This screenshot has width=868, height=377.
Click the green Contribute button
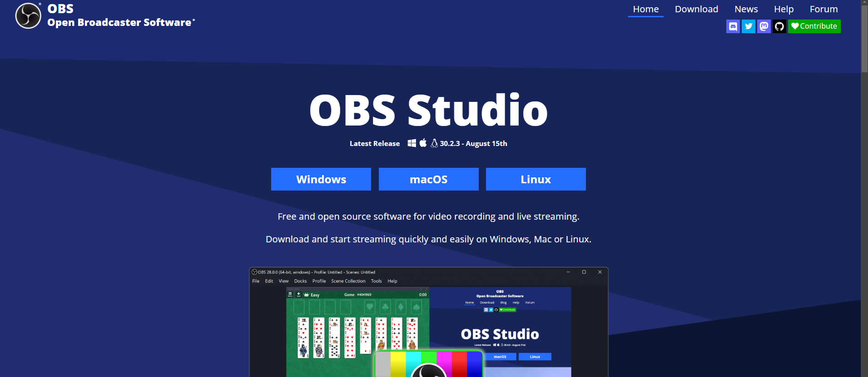click(814, 26)
